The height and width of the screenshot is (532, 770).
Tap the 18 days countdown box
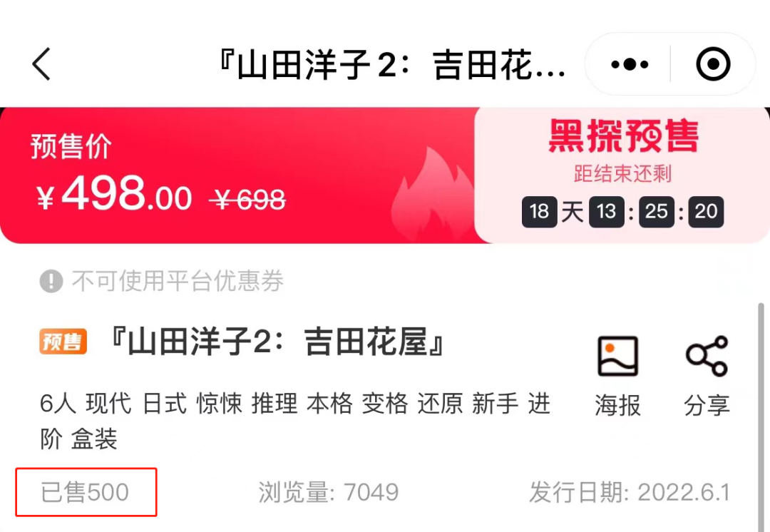(539, 212)
